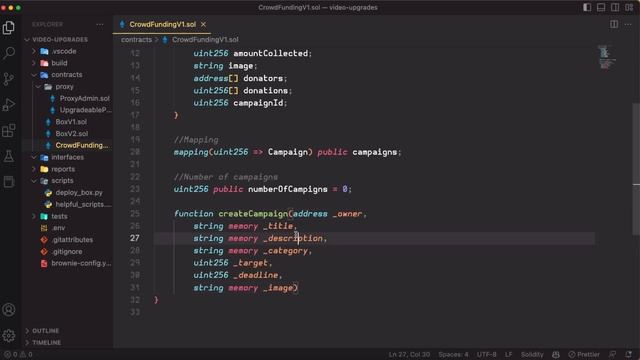The image size is (640, 360).
Task: Collapse the proxy folder
Action: point(64,87)
